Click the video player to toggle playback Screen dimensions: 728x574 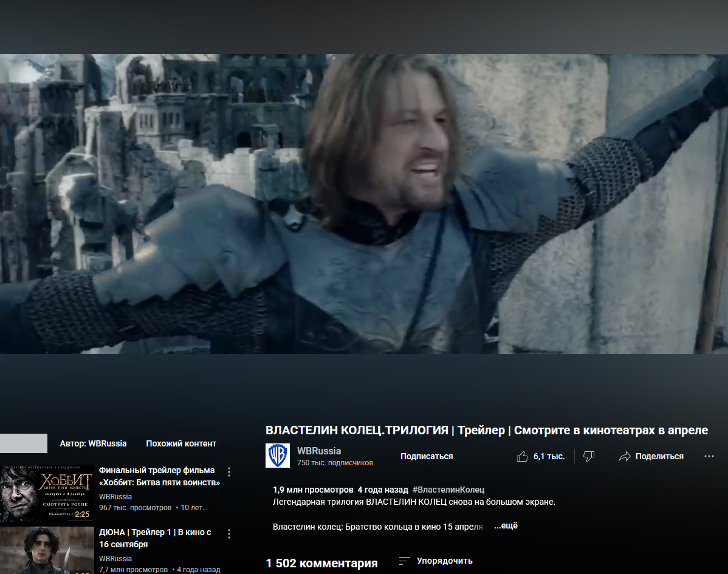(x=364, y=204)
